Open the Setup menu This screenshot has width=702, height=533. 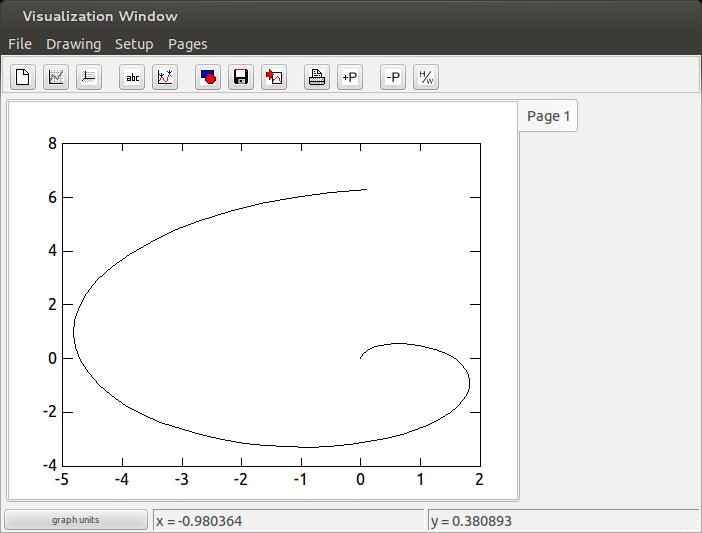coord(134,44)
